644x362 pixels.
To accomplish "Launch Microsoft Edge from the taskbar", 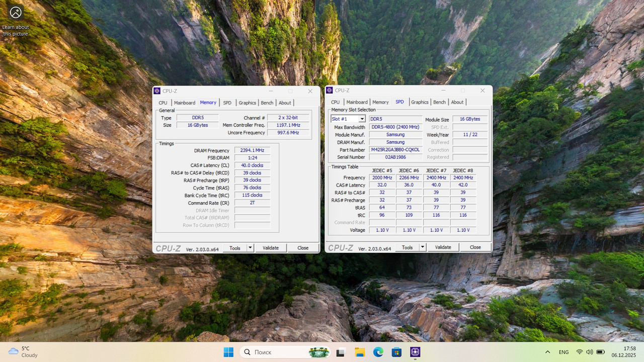I will click(x=377, y=352).
